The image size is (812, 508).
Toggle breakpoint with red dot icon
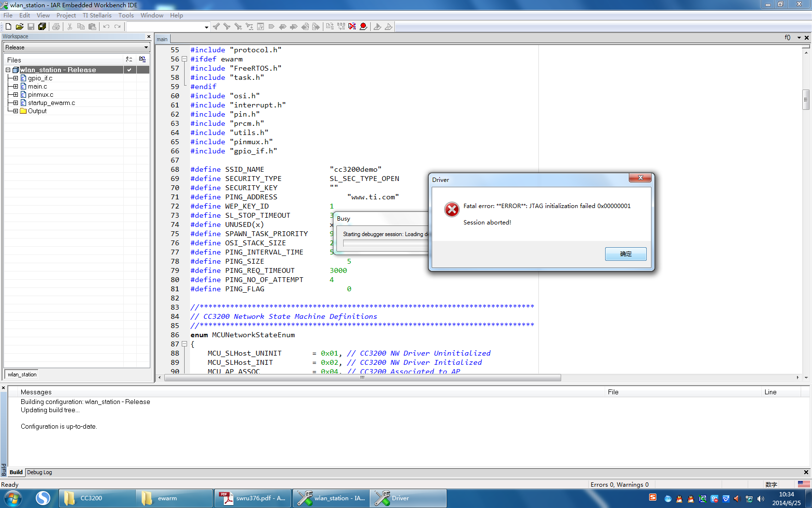tap(363, 27)
